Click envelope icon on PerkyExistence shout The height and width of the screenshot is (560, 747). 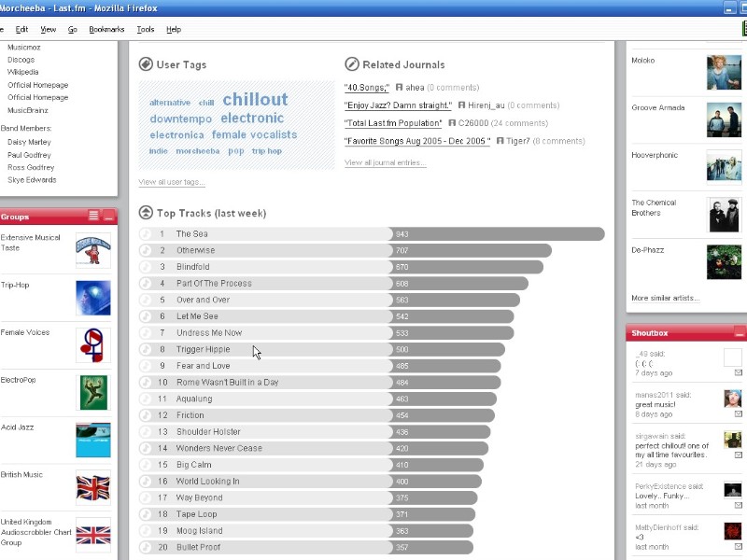(738, 505)
